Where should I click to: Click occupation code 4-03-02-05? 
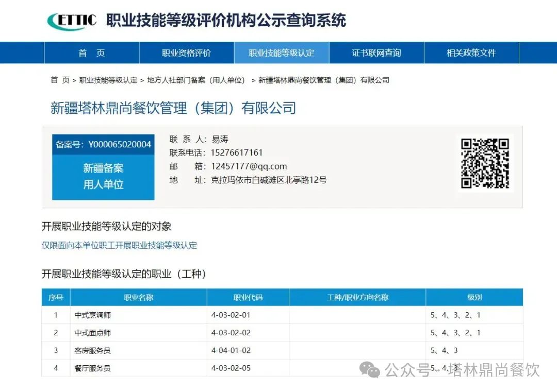tap(231, 368)
